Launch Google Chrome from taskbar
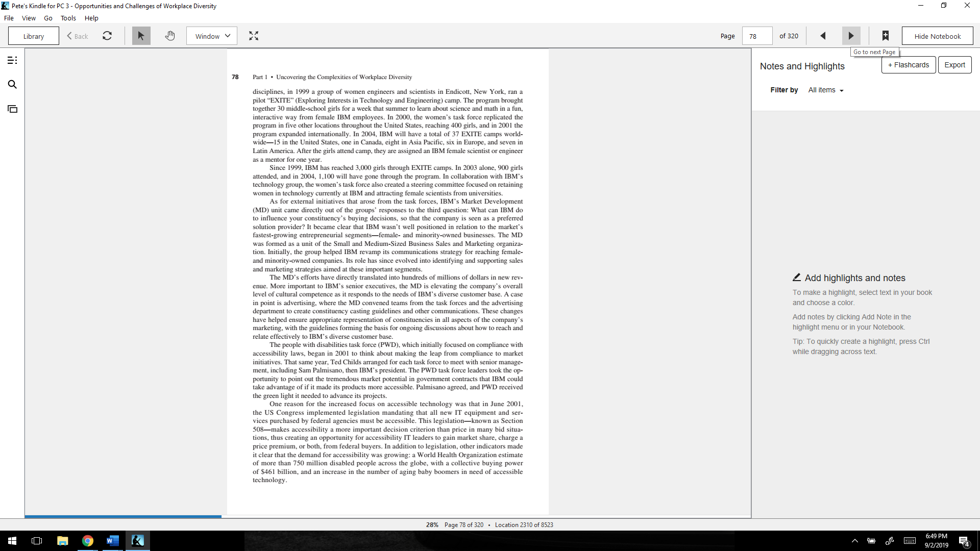The height and width of the screenshot is (551, 980). [88, 541]
